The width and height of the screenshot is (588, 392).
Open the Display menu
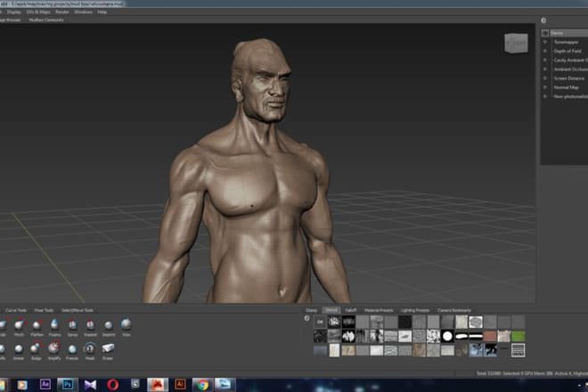pyautogui.click(x=14, y=12)
